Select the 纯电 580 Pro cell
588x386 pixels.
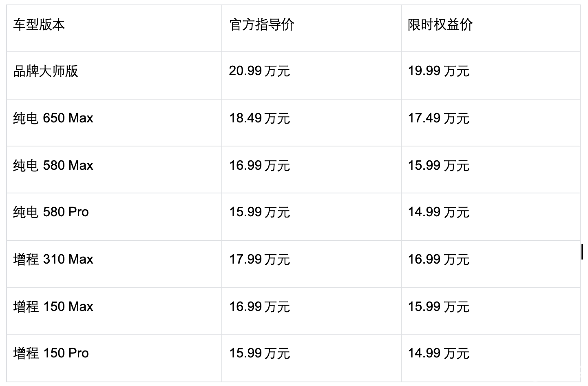point(51,212)
